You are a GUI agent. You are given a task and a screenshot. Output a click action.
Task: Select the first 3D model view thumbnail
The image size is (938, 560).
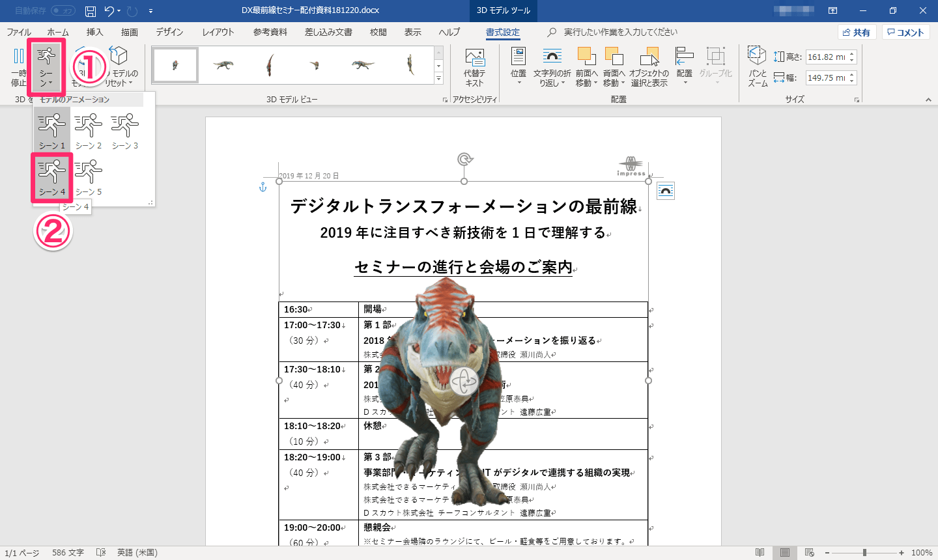coord(175,65)
